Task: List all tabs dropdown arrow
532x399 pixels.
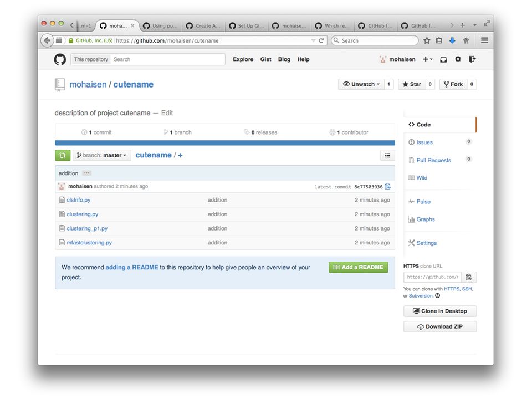Action: [x=475, y=25]
